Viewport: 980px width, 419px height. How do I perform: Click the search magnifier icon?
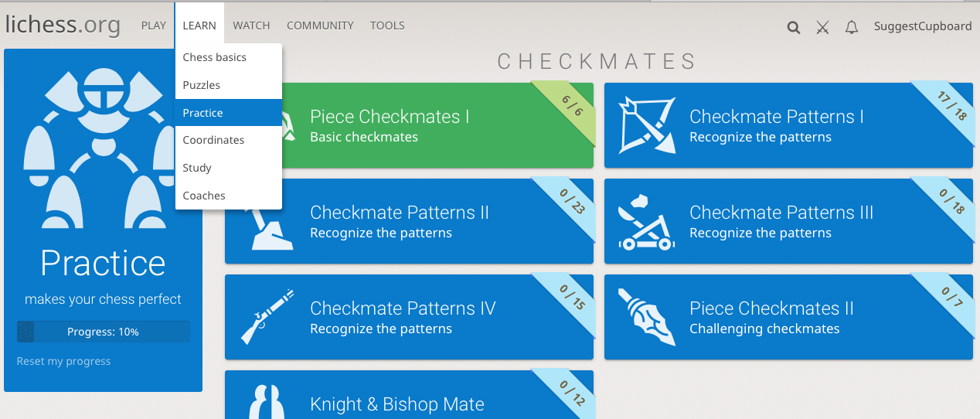pyautogui.click(x=793, y=27)
